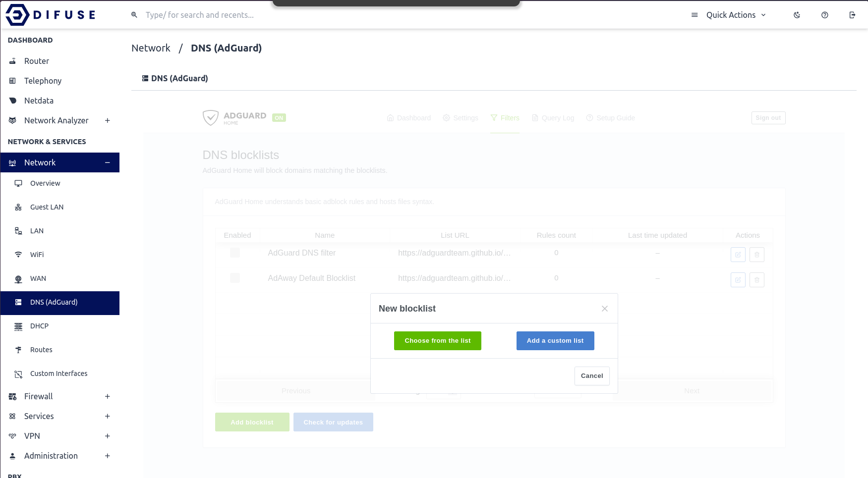
Task: Focus the search and recents field
Action: coord(200,15)
